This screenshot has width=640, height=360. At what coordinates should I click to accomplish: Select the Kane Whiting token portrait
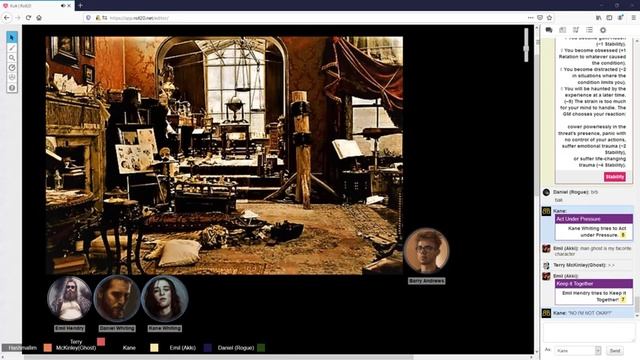(164, 298)
